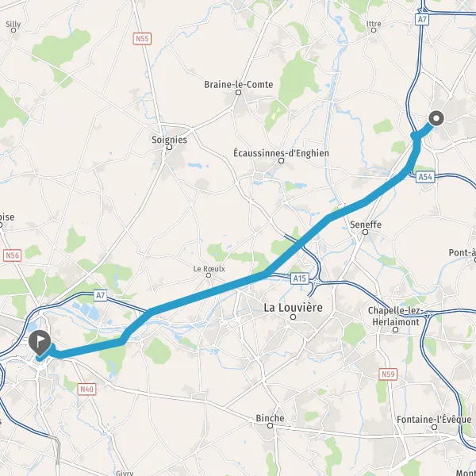Viewport: 476px width, 476px height.
Task: Select the Seneffe town label
Action: tap(366, 225)
